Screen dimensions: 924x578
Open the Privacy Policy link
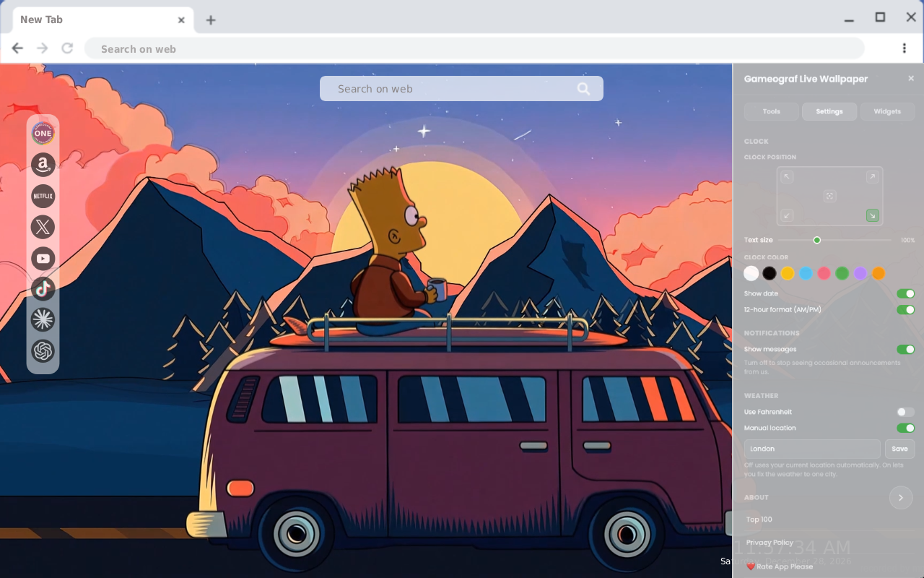click(770, 543)
